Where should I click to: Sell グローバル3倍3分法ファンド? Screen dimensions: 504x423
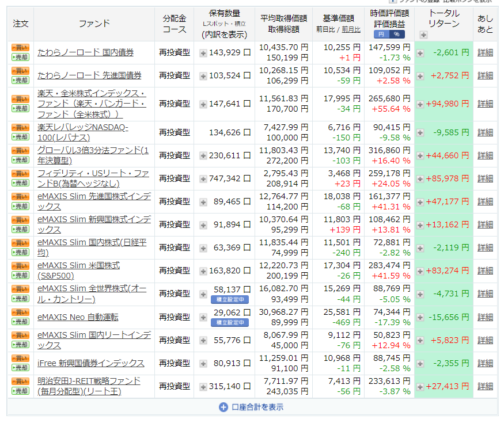pyautogui.click(x=20, y=160)
